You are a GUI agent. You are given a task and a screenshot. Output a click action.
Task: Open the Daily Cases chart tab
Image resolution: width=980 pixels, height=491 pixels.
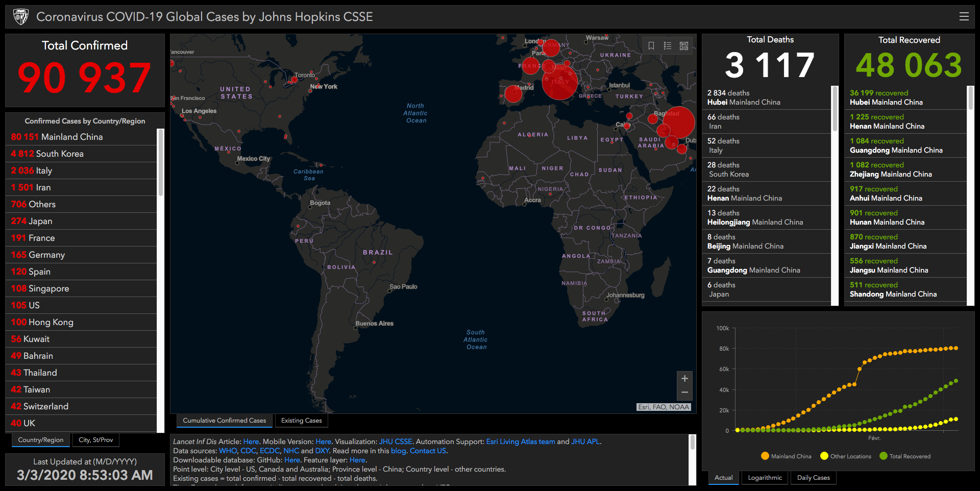814,478
